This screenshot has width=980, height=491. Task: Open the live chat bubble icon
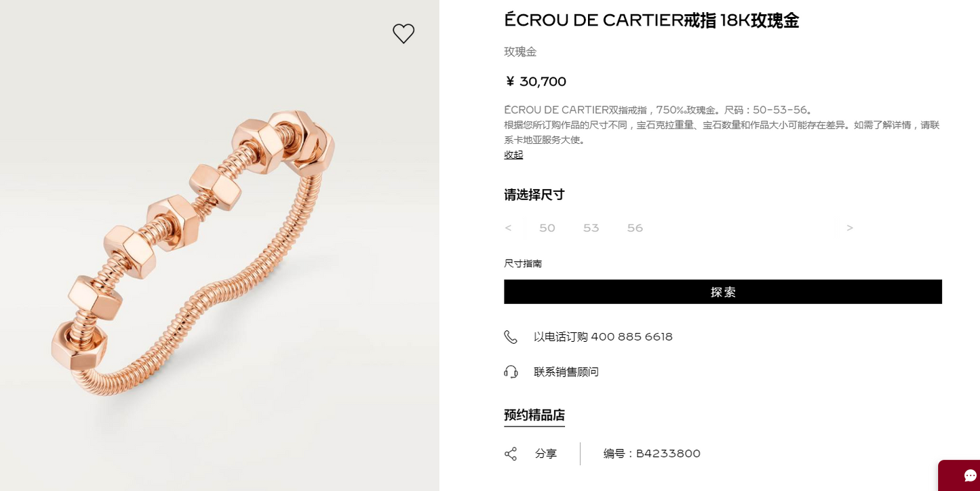pyautogui.click(x=971, y=476)
